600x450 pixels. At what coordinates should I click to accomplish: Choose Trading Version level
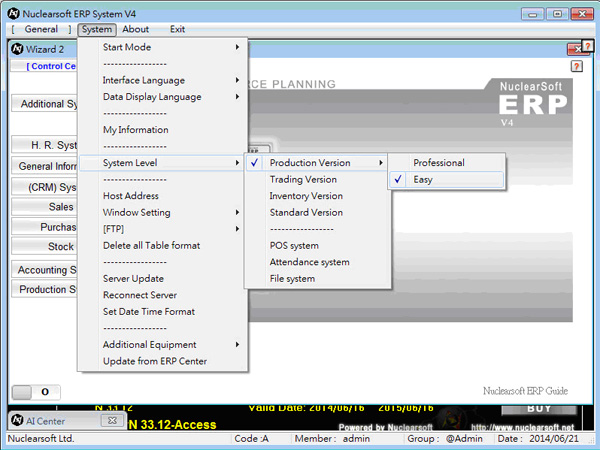(x=316, y=179)
